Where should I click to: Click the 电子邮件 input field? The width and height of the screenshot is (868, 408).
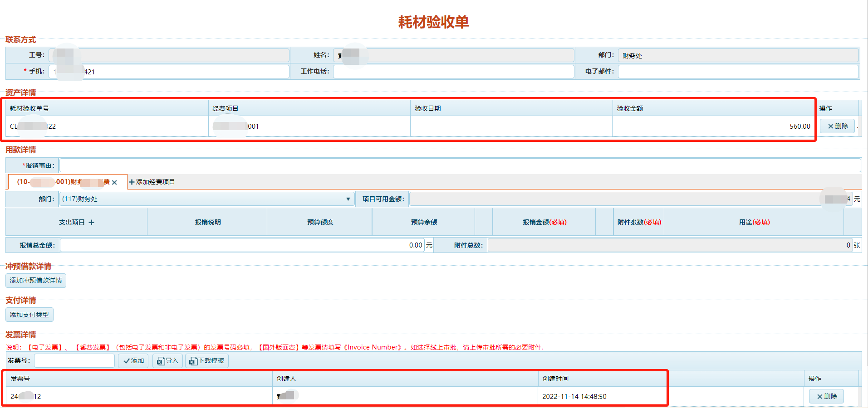pos(738,72)
